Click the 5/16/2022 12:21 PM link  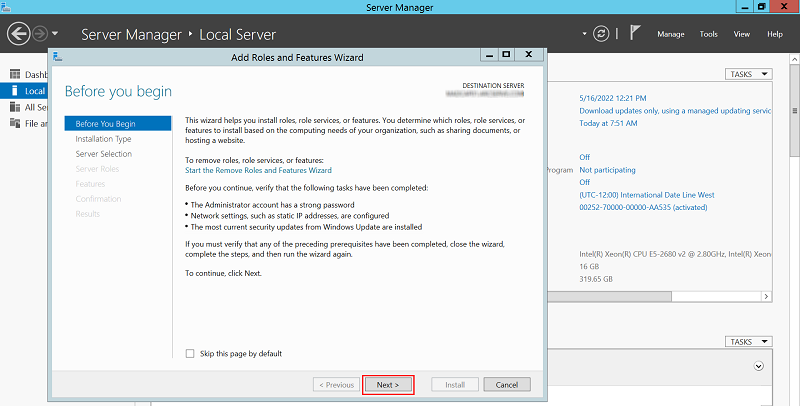click(613, 98)
